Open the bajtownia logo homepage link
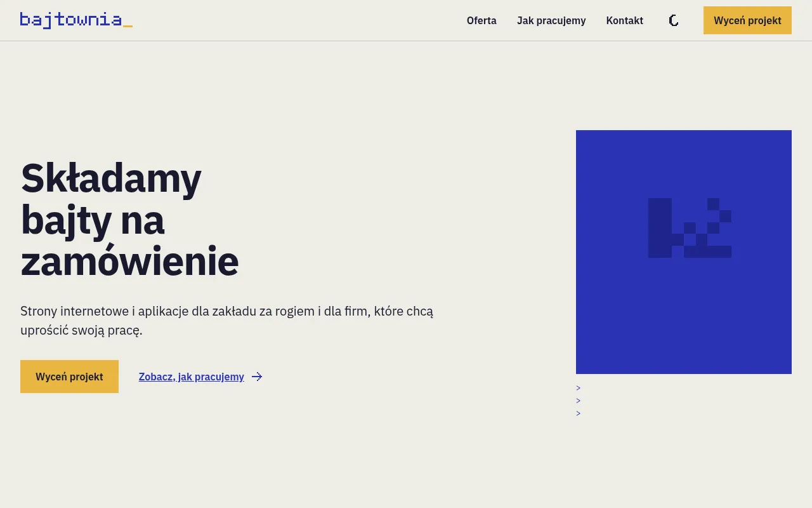 76,20
